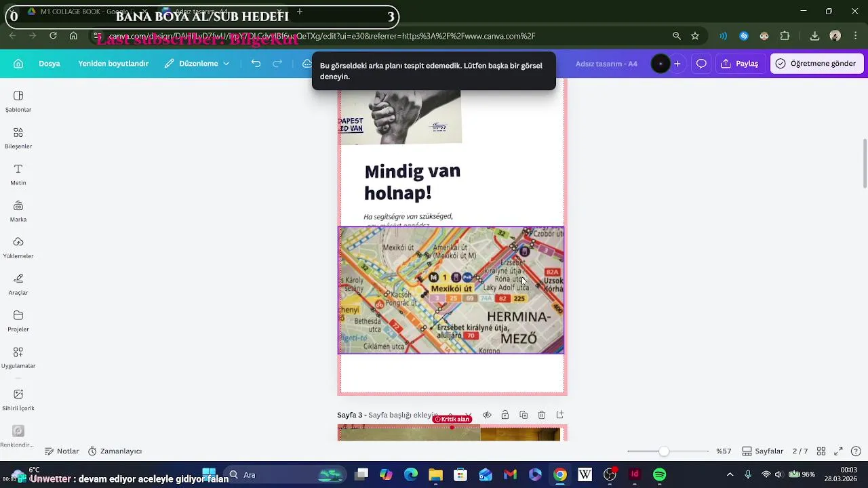Viewport: 868px width, 488px height.
Task: Open user profile avatar
Action: click(x=660, y=64)
